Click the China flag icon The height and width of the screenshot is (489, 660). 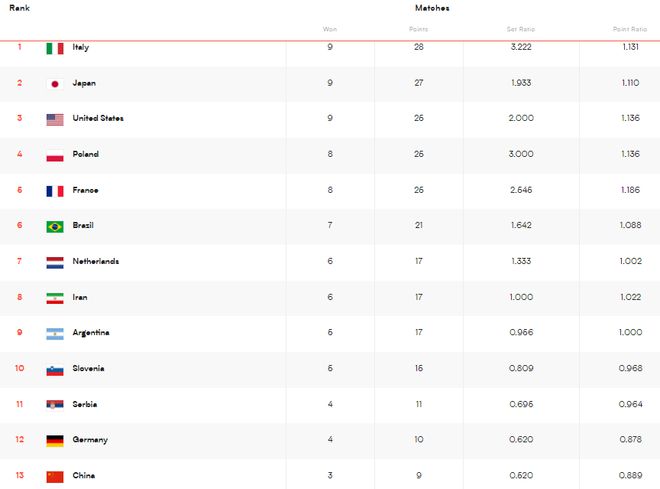[55, 477]
